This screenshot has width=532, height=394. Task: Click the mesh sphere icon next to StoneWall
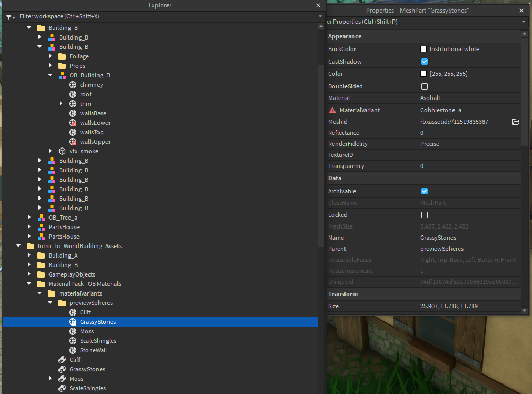pyautogui.click(x=73, y=350)
